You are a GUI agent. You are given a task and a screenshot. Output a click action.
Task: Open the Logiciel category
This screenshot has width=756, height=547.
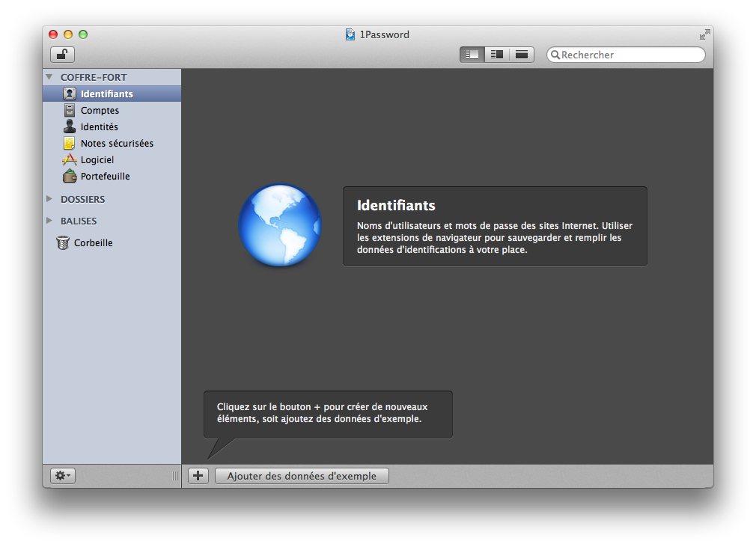point(112,159)
